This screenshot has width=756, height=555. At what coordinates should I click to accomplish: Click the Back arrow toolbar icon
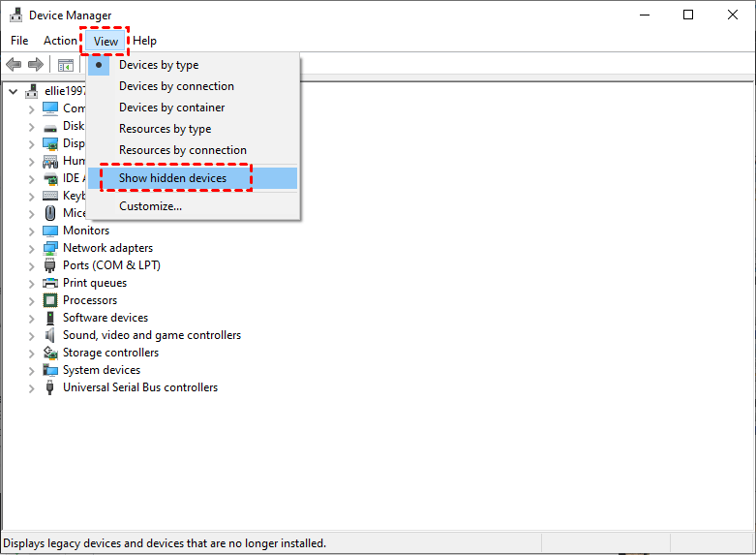click(14, 64)
